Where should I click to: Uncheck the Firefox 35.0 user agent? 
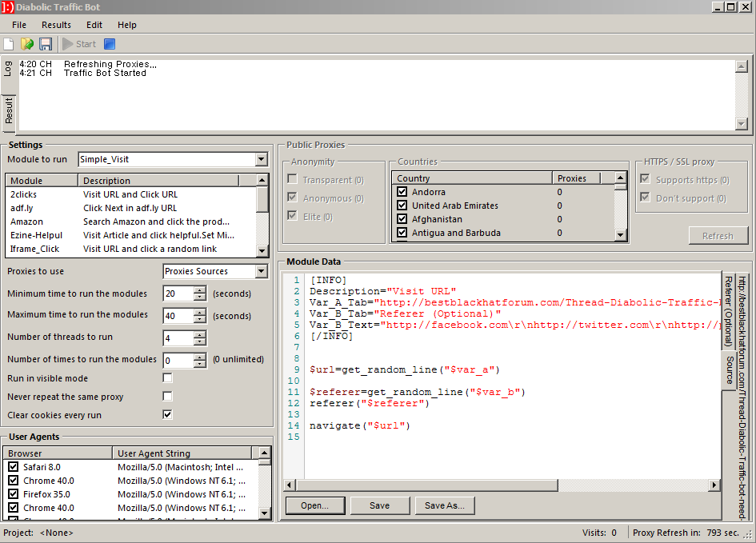(x=14, y=494)
